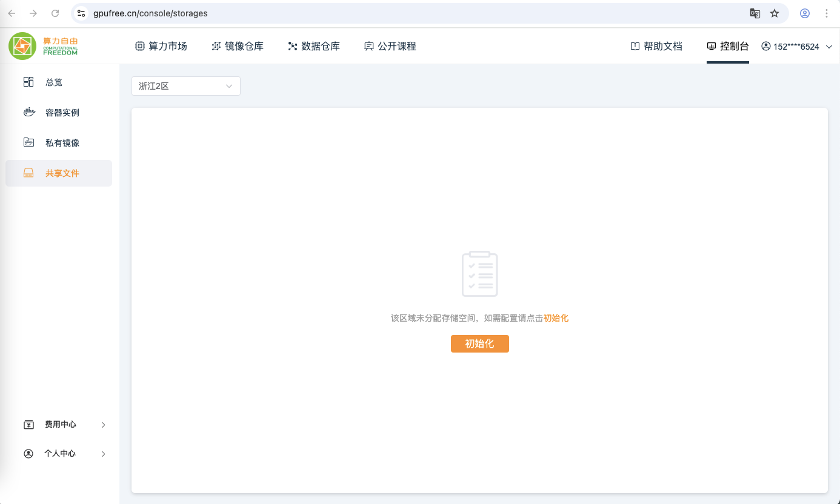Open Chrome profile avatar icon

(x=805, y=13)
